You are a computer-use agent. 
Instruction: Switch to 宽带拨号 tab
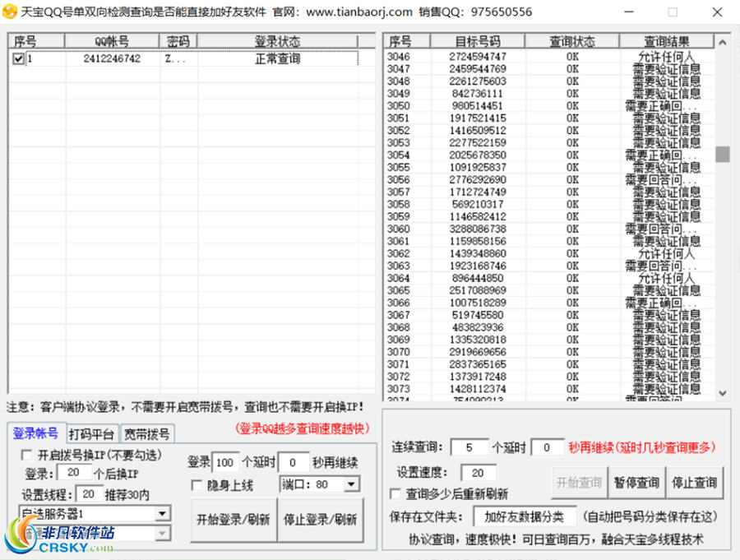(147, 434)
